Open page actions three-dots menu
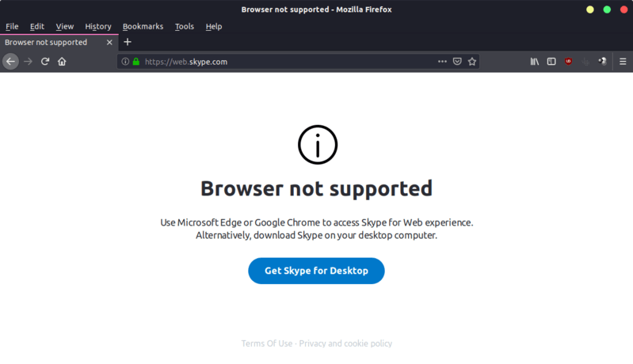The height and width of the screenshot is (364, 633). pyautogui.click(x=442, y=62)
